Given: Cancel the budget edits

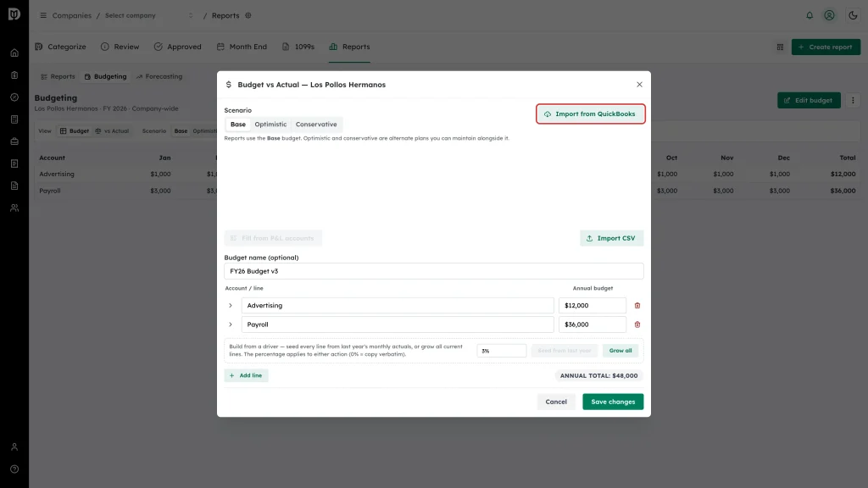Looking at the screenshot, I should tap(556, 402).
